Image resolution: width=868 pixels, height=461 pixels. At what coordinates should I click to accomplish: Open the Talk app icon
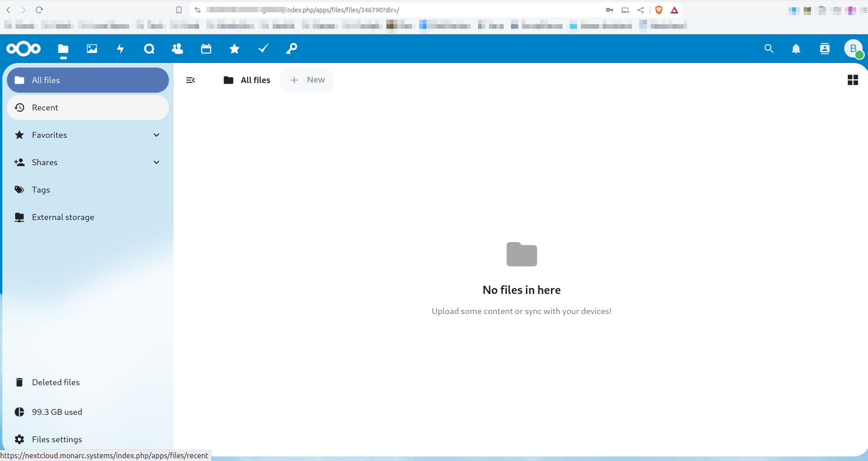click(149, 49)
